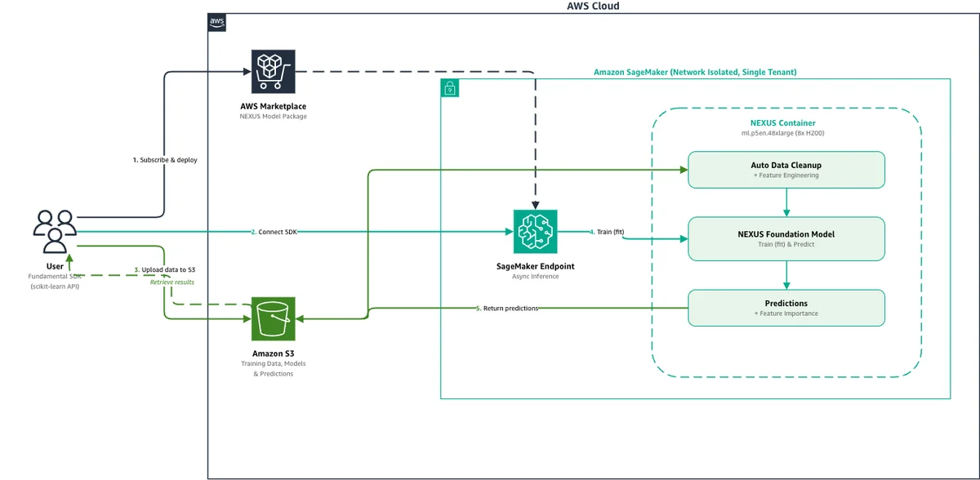Click the 'Fundamental SDK' caption
Screen dimensions: 980x480
[55, 277]
